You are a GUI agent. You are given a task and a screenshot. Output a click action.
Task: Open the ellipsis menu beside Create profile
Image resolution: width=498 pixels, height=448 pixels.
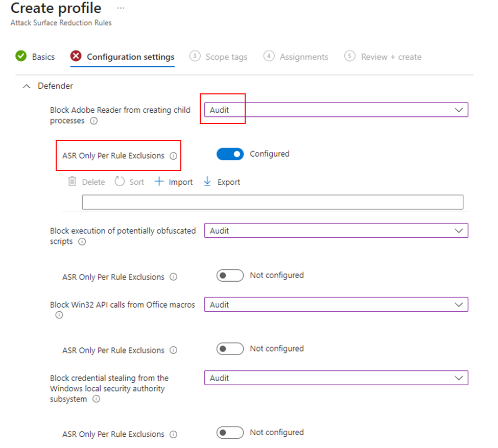pyautogui.click(x=121, y=8)
